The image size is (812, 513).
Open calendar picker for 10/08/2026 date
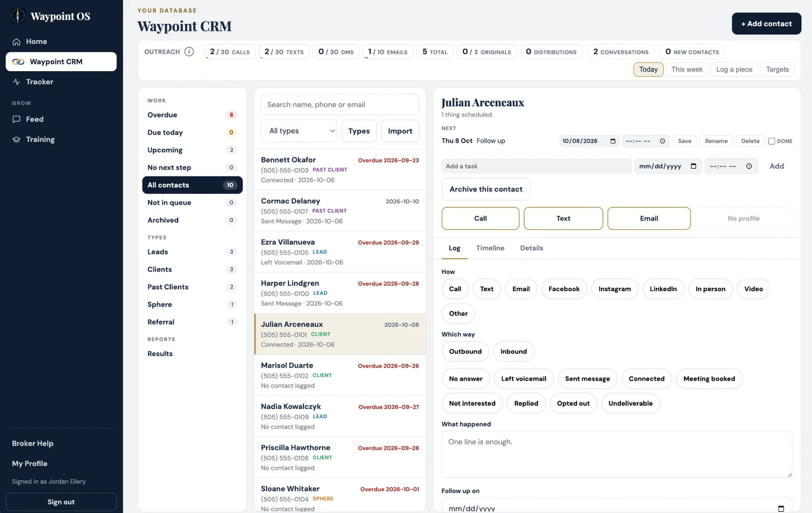(x=613, y=141)
